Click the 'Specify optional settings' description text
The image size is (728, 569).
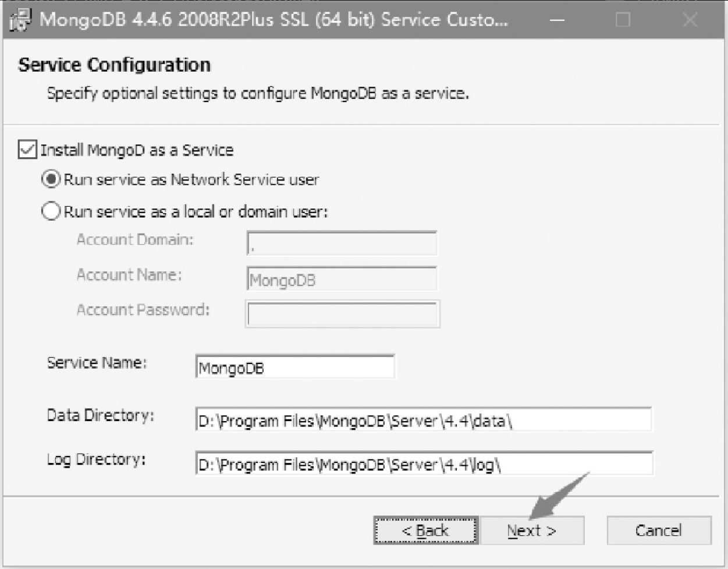point(258,93)
